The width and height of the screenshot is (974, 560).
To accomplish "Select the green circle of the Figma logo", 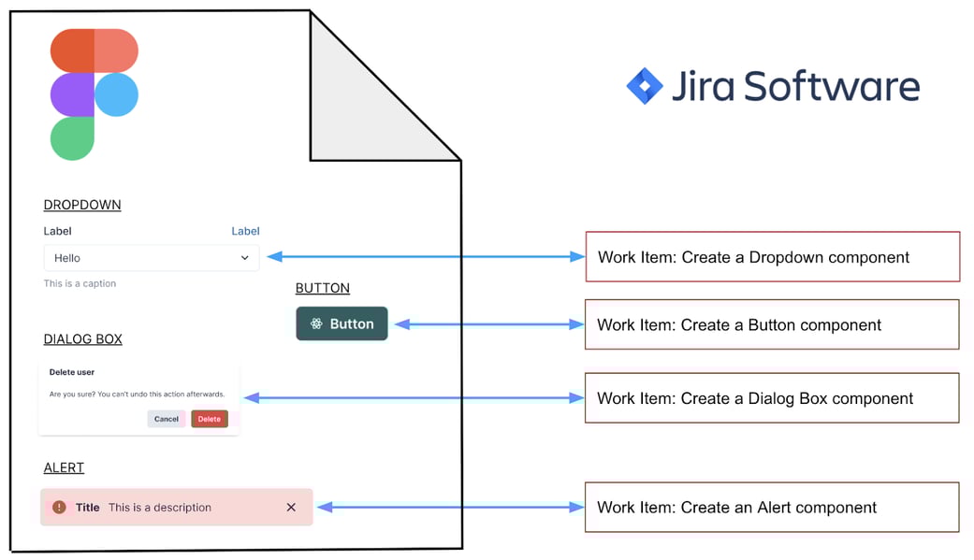I will tap(73, 140).
